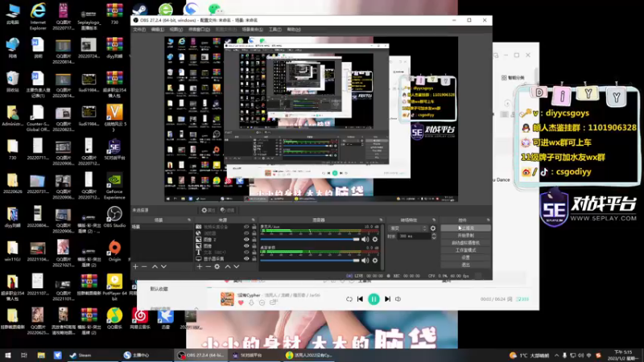Add a new source with plus icon
The width and height of the screenshot is (644, 362).
pos(199,267)
